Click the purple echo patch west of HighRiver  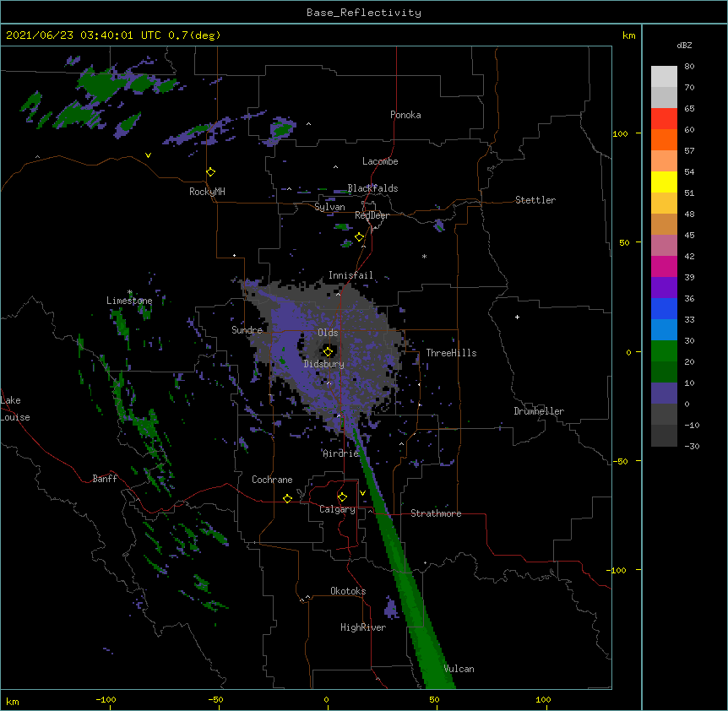point(391,608)
